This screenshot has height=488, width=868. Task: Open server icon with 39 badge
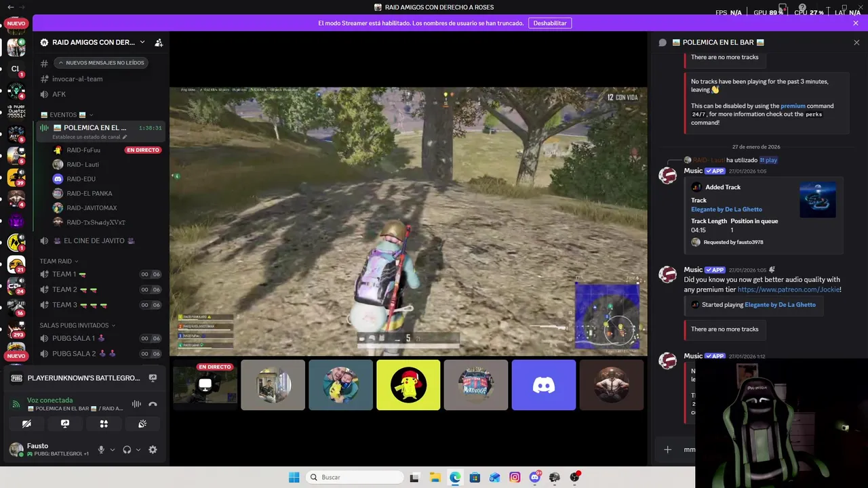(16, 178)
